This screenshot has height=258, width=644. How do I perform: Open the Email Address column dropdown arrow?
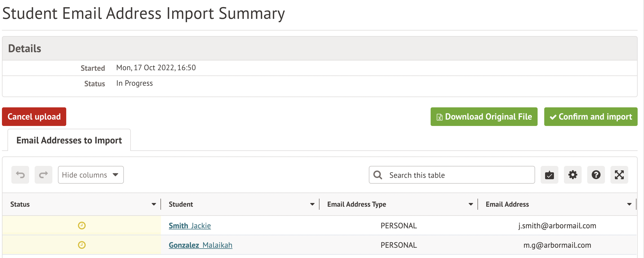click(629, 204)
